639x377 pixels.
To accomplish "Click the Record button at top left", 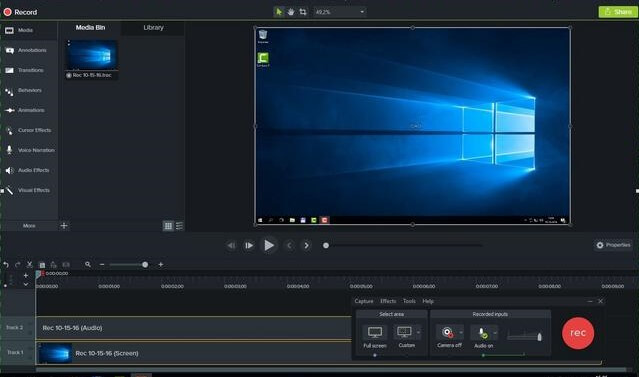I will [x=20, y=12].
